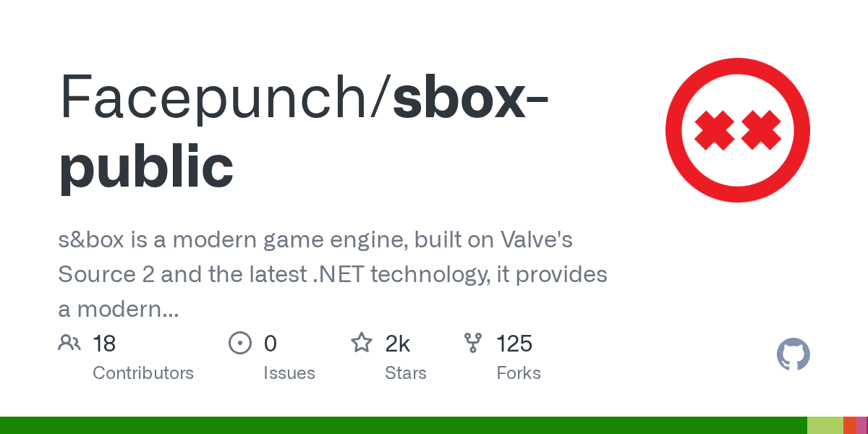This screenshot has width=868, height=434.
Task: Click the GitHub Octocat icon
Action: (793, 354)
